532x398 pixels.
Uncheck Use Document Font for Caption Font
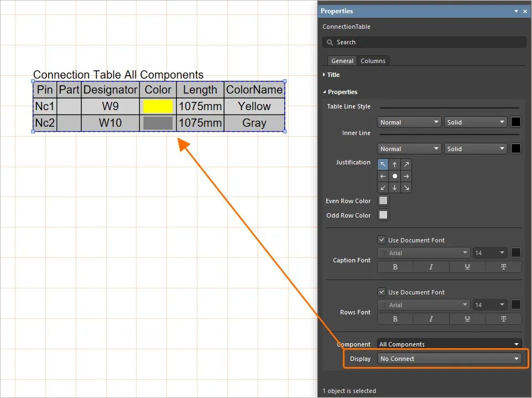[x=382, y=240]
